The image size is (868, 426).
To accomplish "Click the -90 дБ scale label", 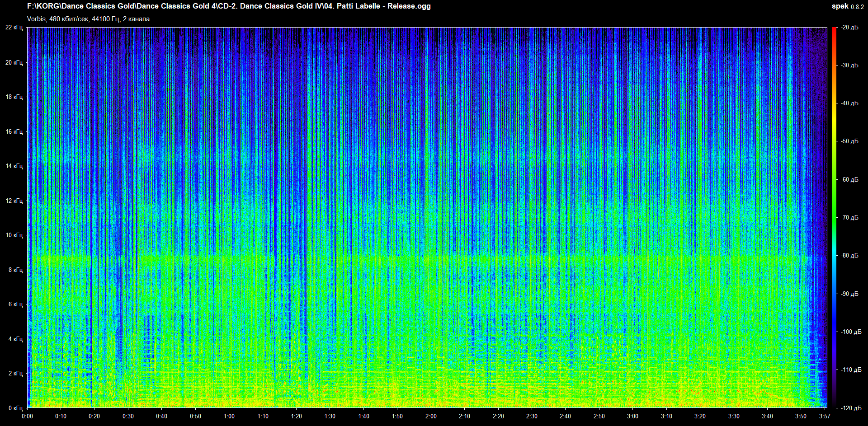I will point(849,294).
